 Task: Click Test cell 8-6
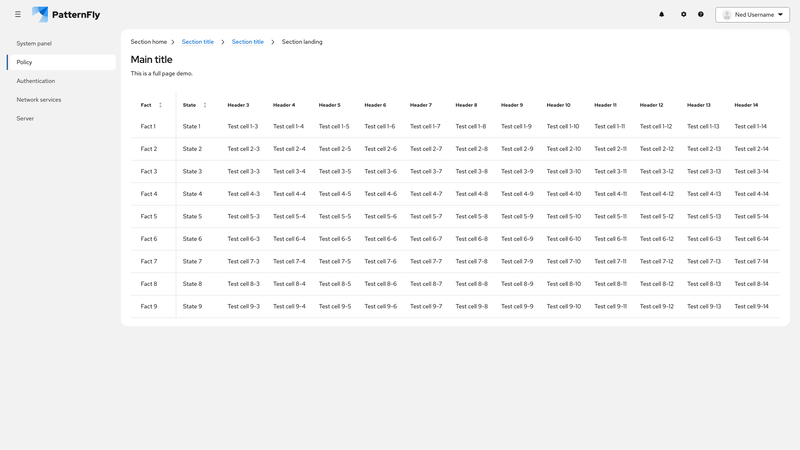(x=381, y=284)
